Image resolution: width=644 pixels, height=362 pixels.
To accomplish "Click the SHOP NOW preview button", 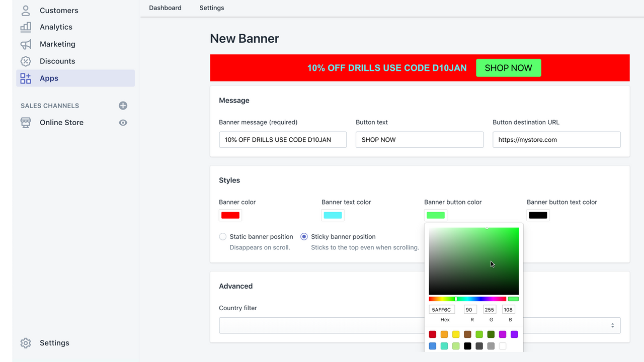I will click(x=508, y=67).
